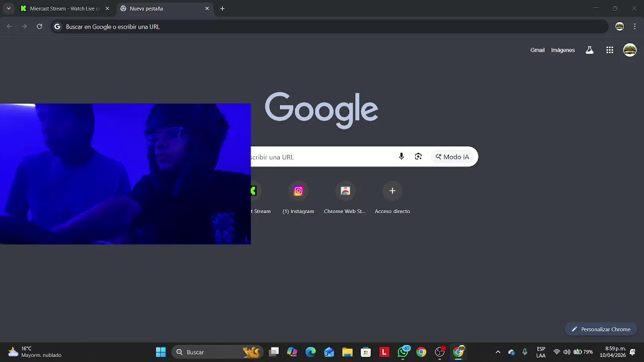Click the taskbar Buscar search box

218,352
